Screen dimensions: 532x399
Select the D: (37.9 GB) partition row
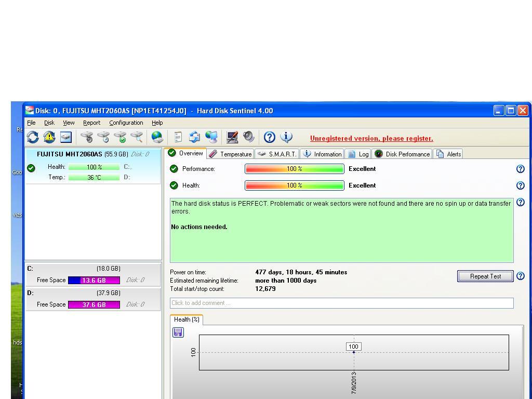coord(94,299)
